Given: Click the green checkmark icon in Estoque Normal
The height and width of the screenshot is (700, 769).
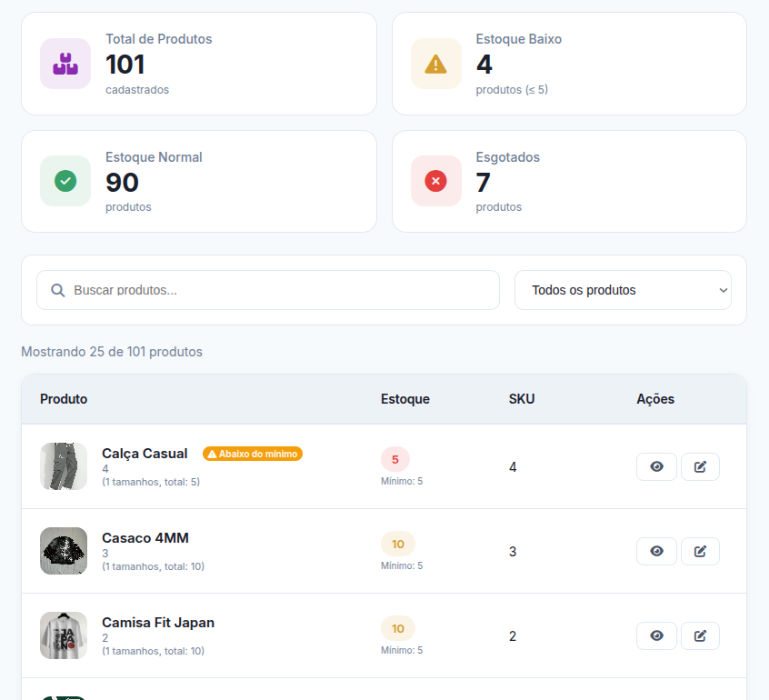Looking at the screenshot, I should [65, 181].
